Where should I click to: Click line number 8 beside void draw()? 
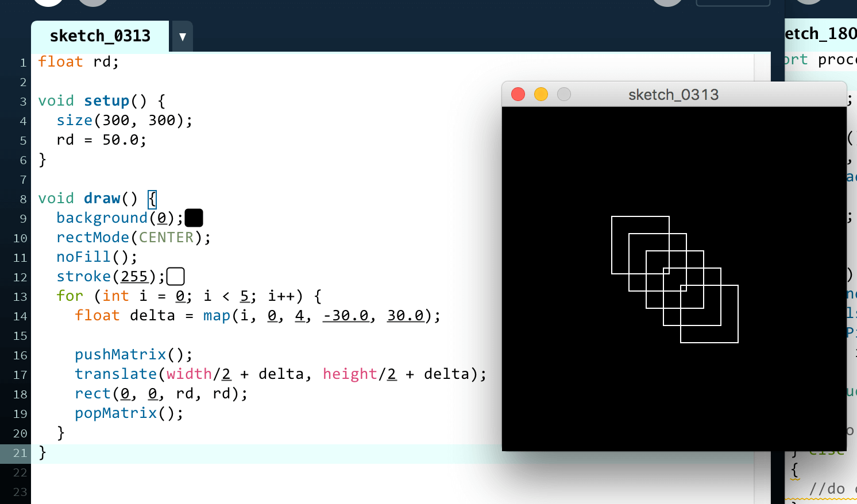[x=23, y=199]
